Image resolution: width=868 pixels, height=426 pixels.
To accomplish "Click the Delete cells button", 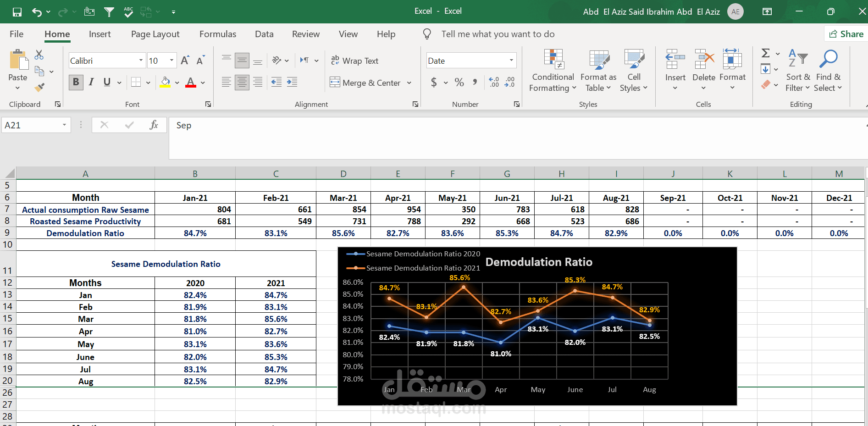I will click(x=704, y=69).
